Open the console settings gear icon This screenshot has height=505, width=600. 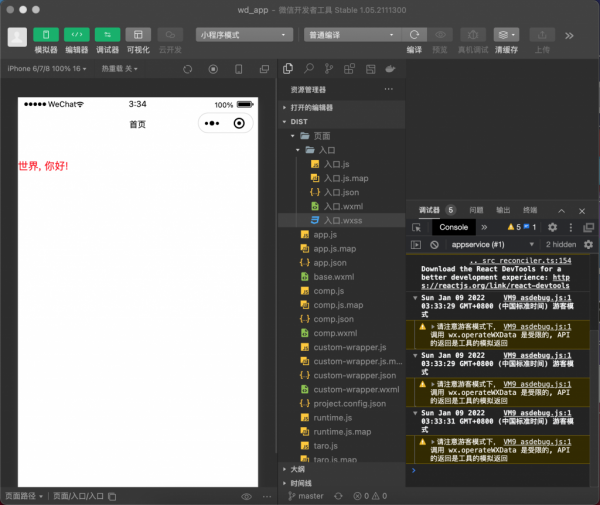coord(588,244)
